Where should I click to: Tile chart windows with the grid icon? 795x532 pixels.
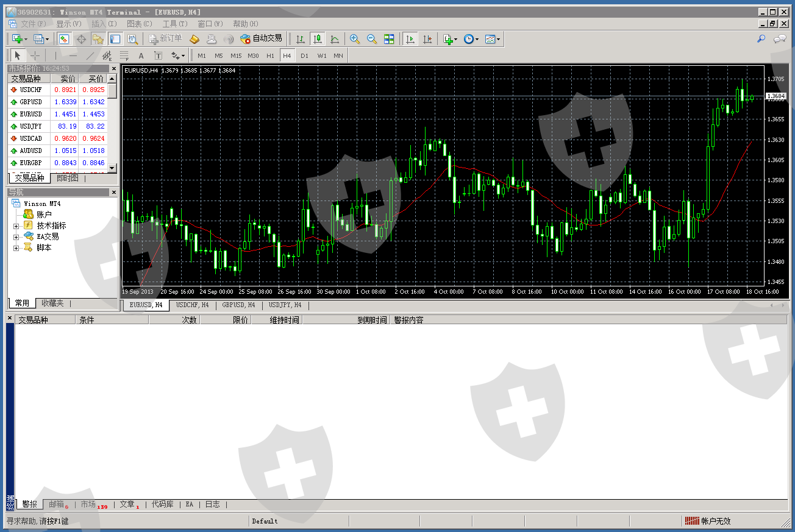pos(389,39)
